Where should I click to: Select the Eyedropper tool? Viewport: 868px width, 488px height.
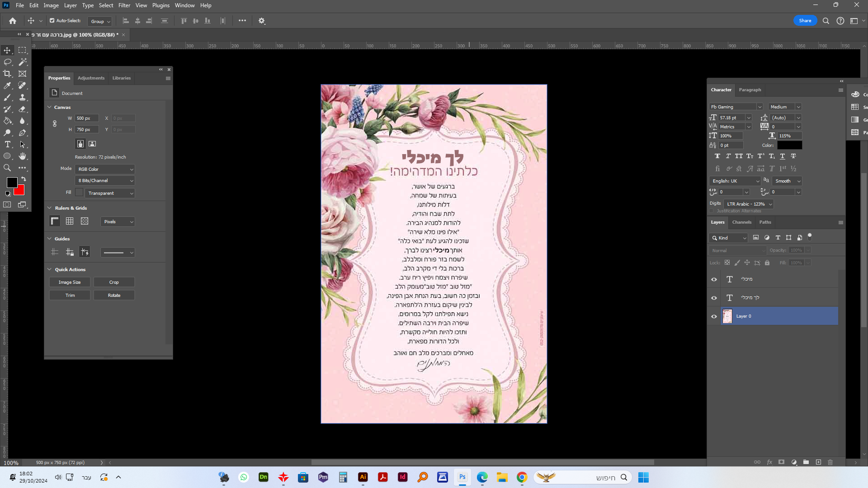pyautogui.click(x=8, y=85)
